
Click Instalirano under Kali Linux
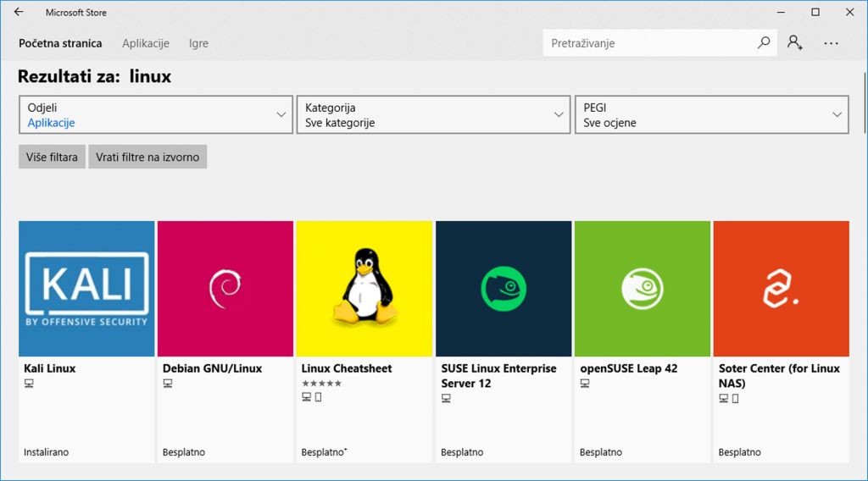tap(46, 451)
